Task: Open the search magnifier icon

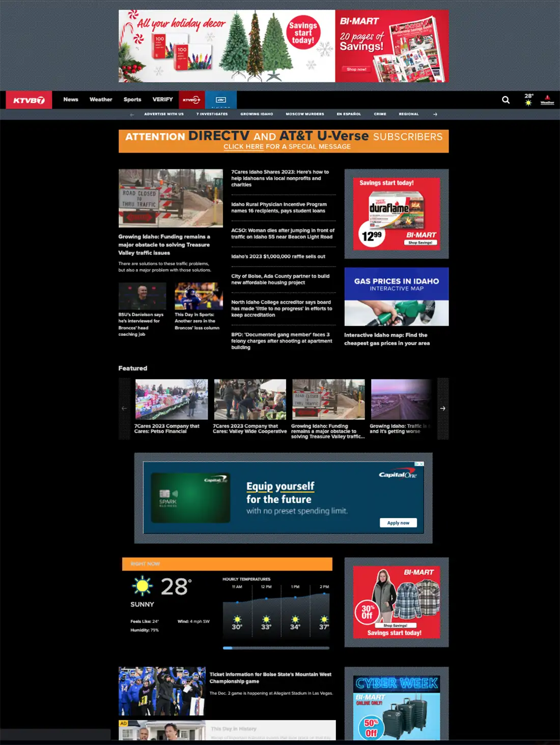Action: pos(506,100)
